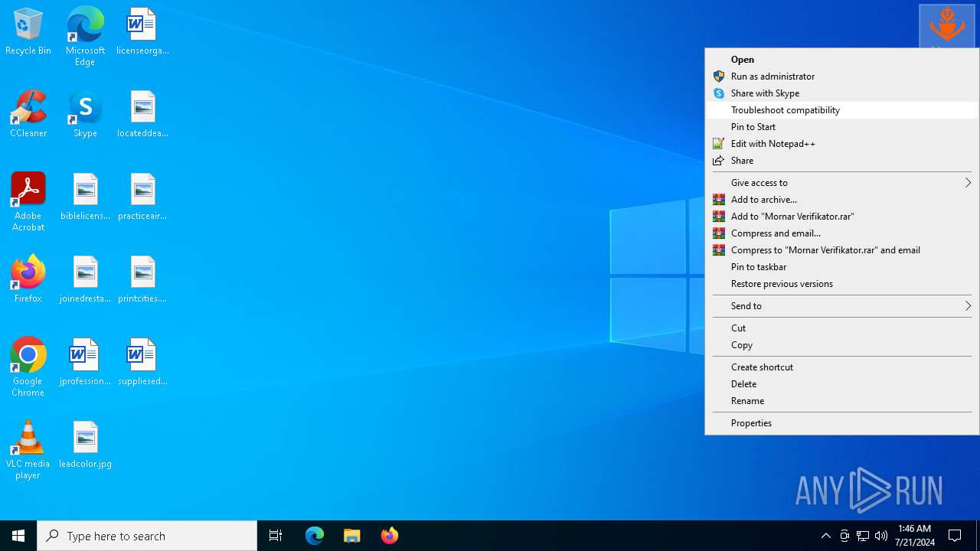Expand the Send to submenu
The width and height of the screenshot is (980, 551).
tap(842, 306)
